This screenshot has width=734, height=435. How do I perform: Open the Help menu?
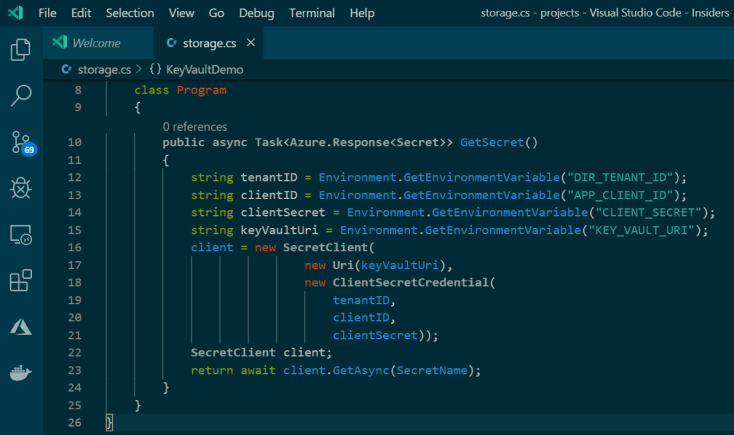pyautogui.click(x=362, y=13)
